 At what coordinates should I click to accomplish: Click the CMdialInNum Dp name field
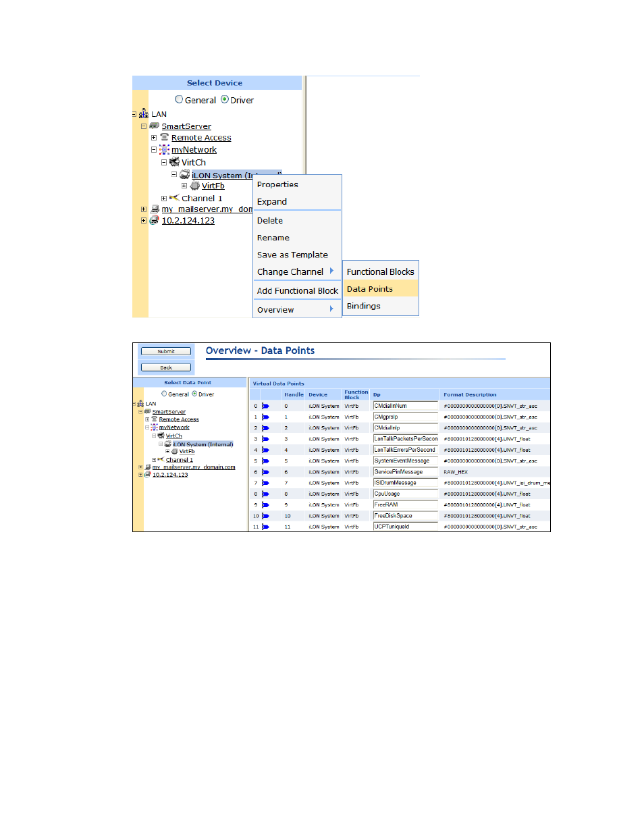(x=406, y=406)
